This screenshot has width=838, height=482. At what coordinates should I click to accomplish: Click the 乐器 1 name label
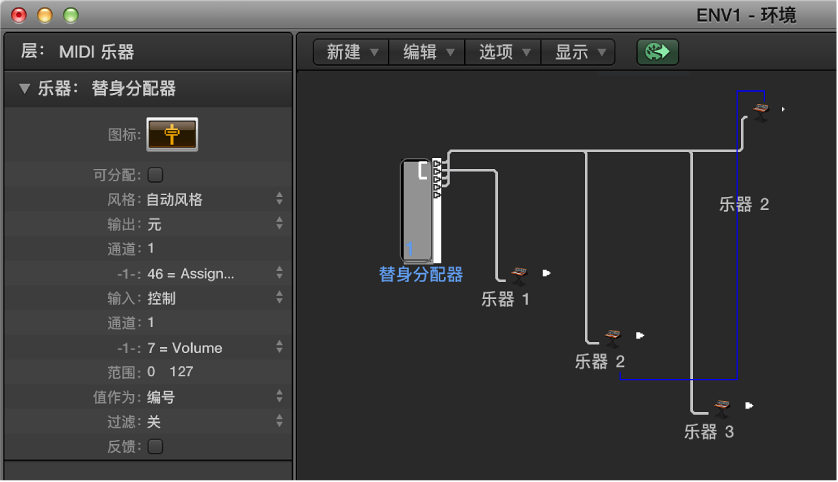tap(505, 299)
